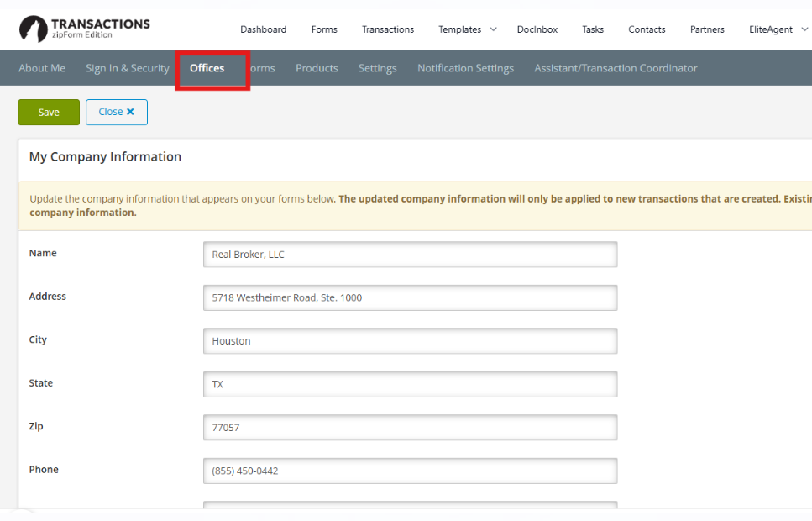Click the Address input field
812x521 pixels.
(410, 297)
